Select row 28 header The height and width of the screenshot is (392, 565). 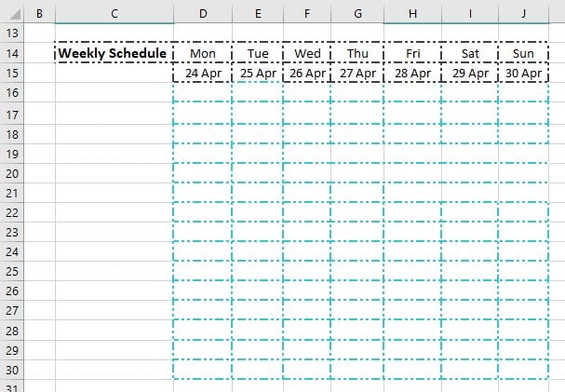pos(12,331)
